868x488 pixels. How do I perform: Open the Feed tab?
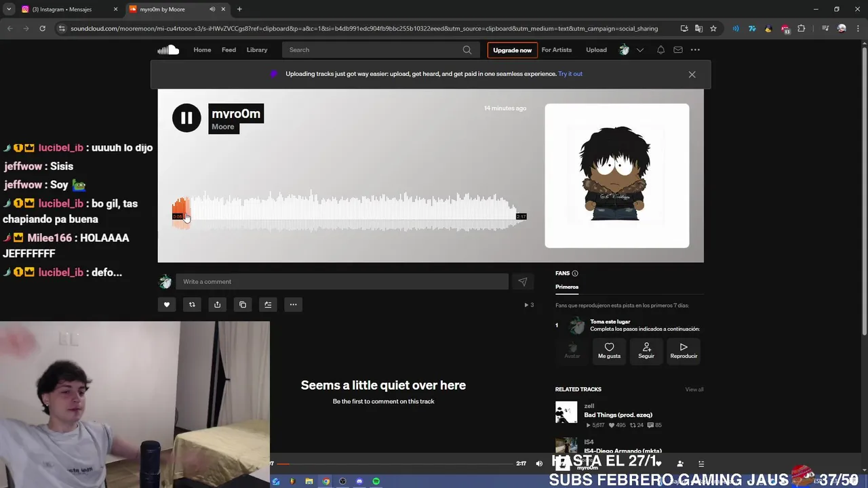(x=229, y=49)
